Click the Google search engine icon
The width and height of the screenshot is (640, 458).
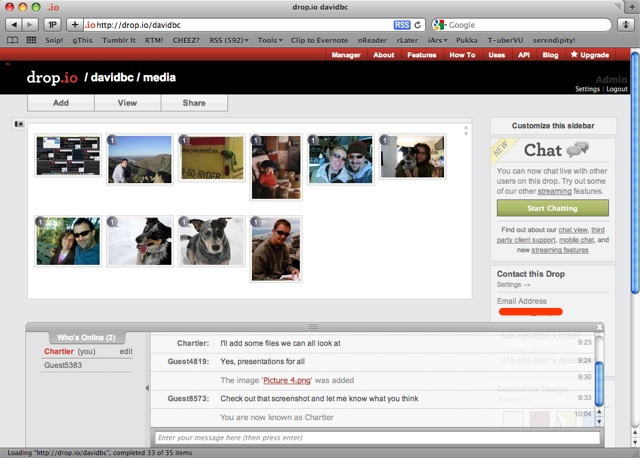click(439, 25)
